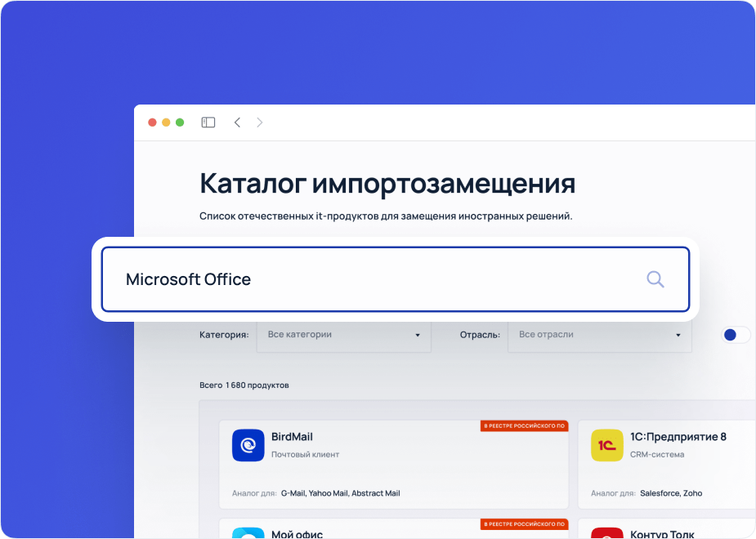Open the Мой офис product title
Viewport: 756px width, 539px height.
297,534
